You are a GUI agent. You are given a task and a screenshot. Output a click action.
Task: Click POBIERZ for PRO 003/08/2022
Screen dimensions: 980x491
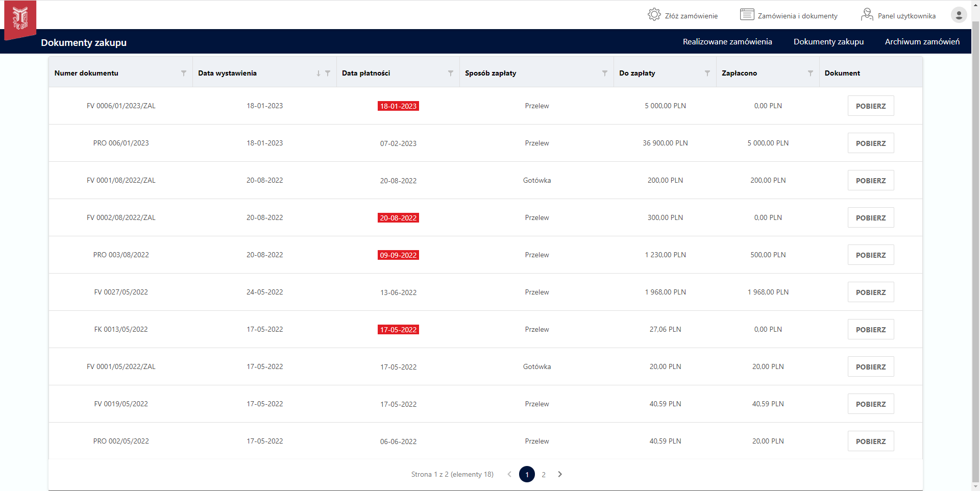(x=871, y=255)
